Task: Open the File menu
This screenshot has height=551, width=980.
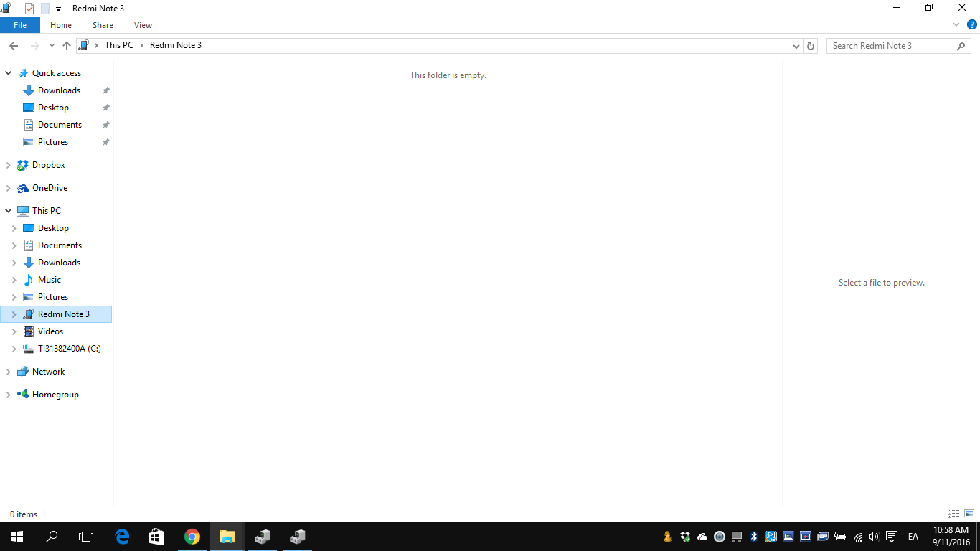Action: point(20,25)
